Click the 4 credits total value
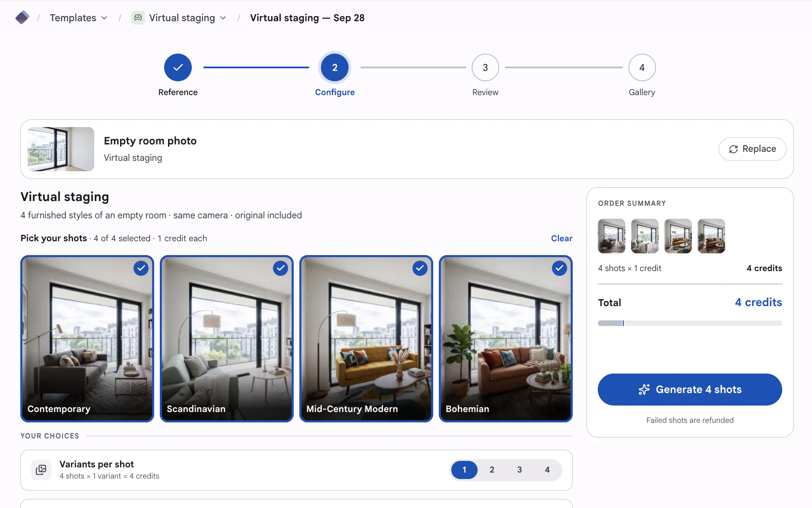The image size is (812, 508). (x=758, y=302)
